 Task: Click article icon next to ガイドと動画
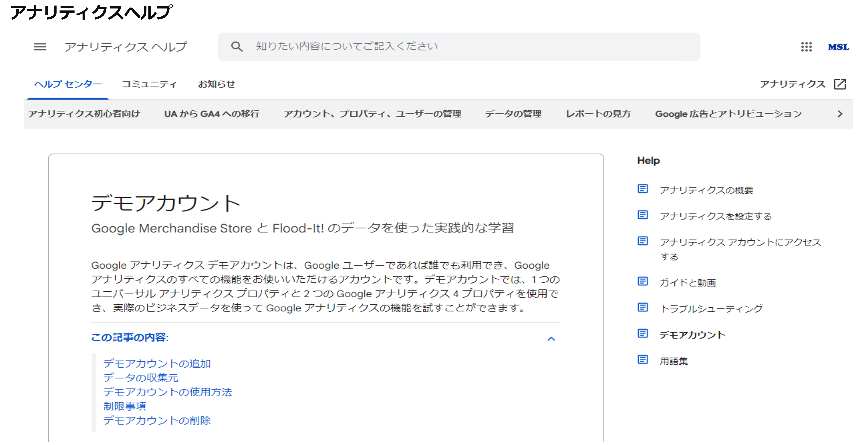(x=643, y=281)
